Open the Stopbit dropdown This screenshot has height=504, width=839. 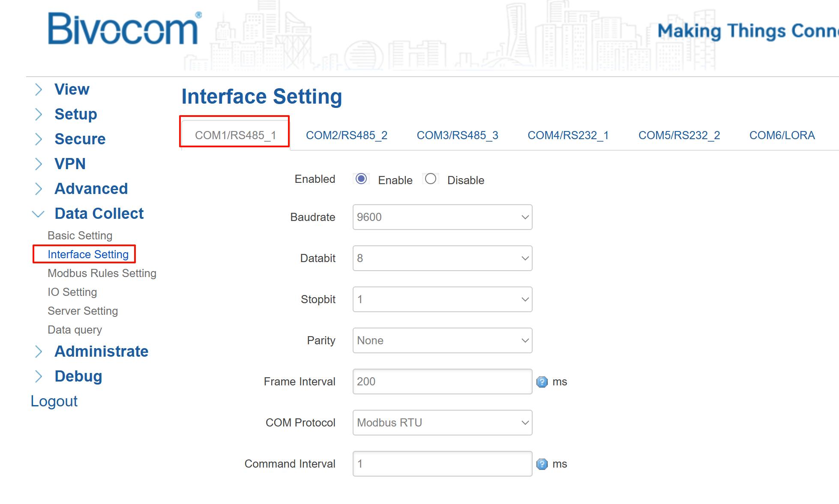tap(442, 299)
